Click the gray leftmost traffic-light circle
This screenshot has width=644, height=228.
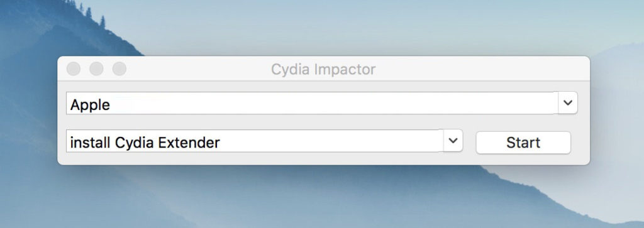click(x=74, y=69)
